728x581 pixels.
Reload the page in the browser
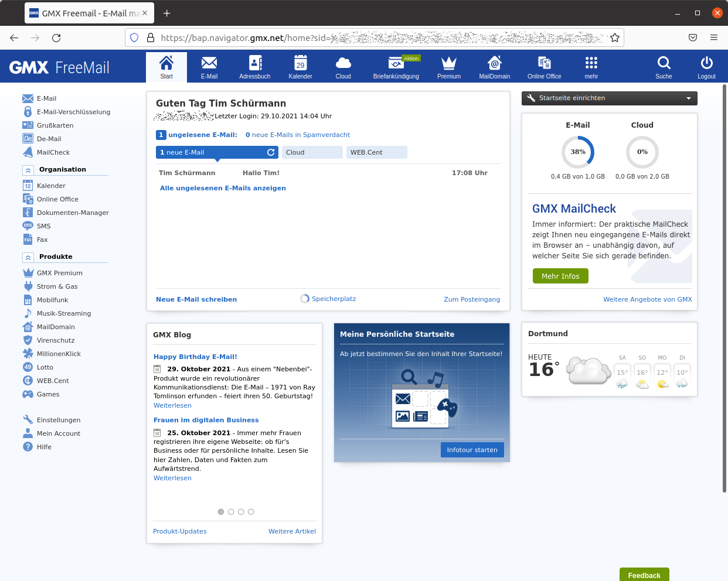tap(56, 37)
